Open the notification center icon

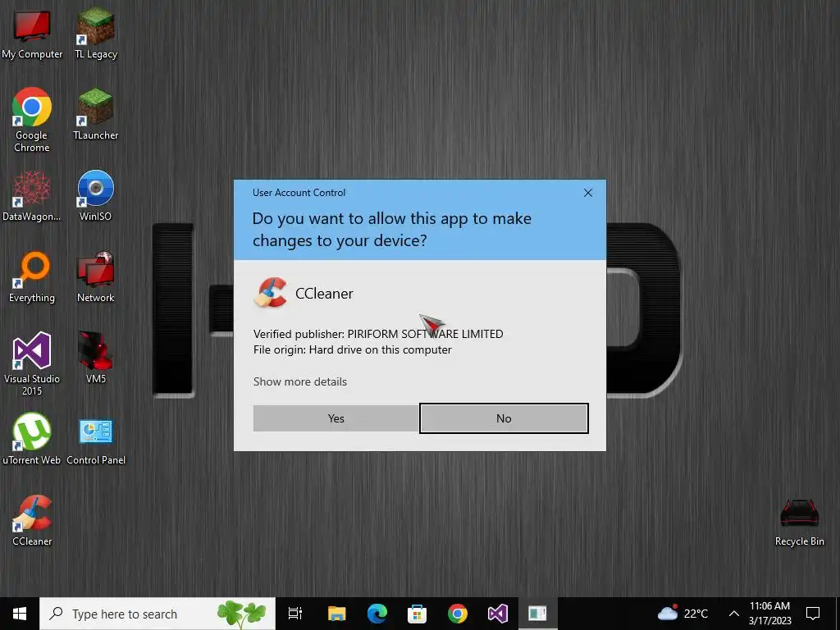pos(813,614)
